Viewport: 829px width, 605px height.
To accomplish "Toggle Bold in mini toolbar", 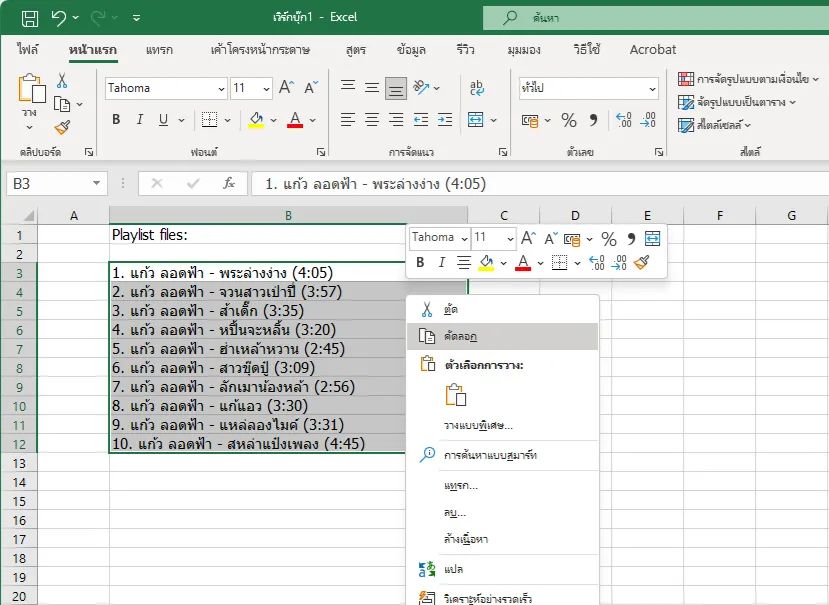I will 420,262.
